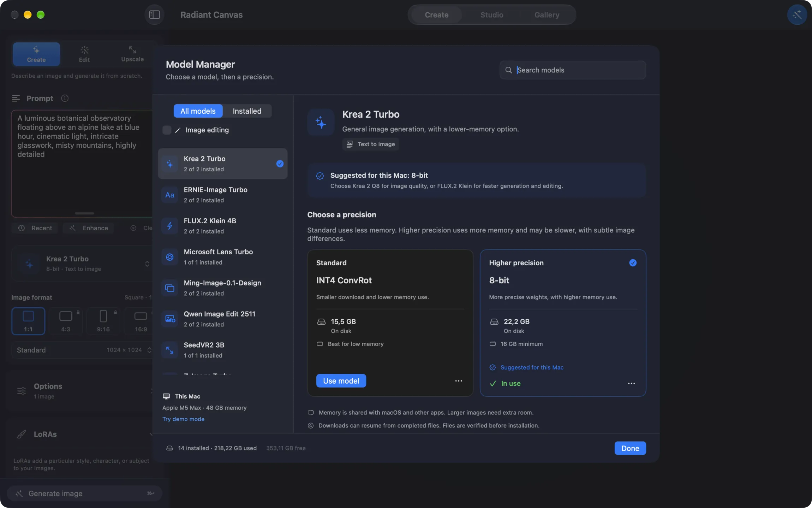812x508 pixels.
Task: Open the Krea 2 Turbo model selector
Action: pos(83,264)
